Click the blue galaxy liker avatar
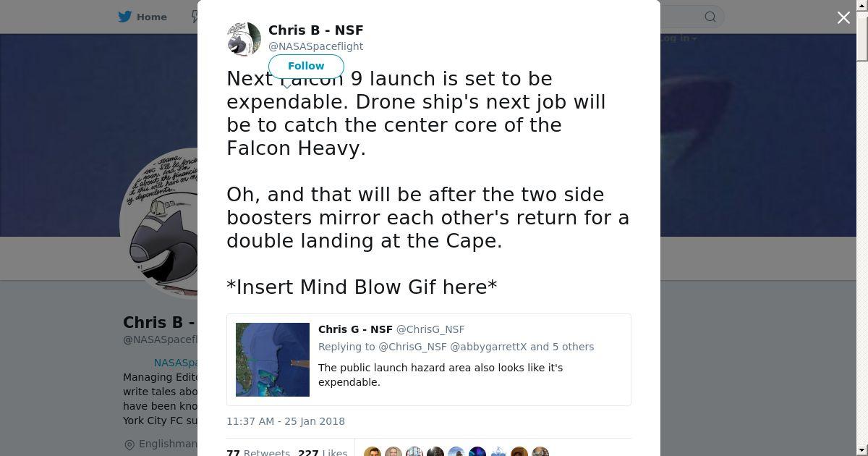Viewport: 868px width, 456px height. click(x=477, y=452)
